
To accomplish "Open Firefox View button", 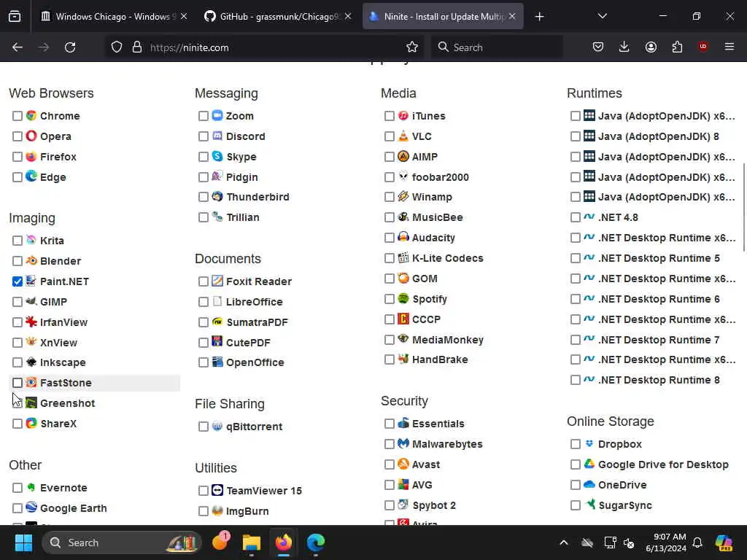I will pos(15,16).
